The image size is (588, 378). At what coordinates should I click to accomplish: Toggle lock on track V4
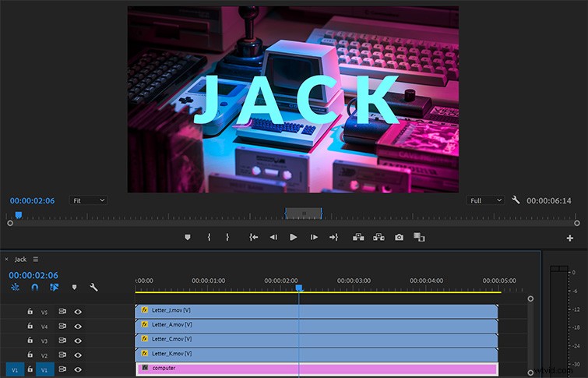30,326
